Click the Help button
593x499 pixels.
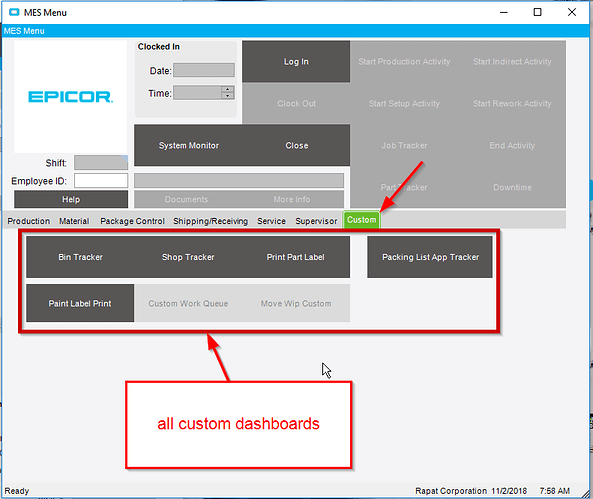[71, 199]
